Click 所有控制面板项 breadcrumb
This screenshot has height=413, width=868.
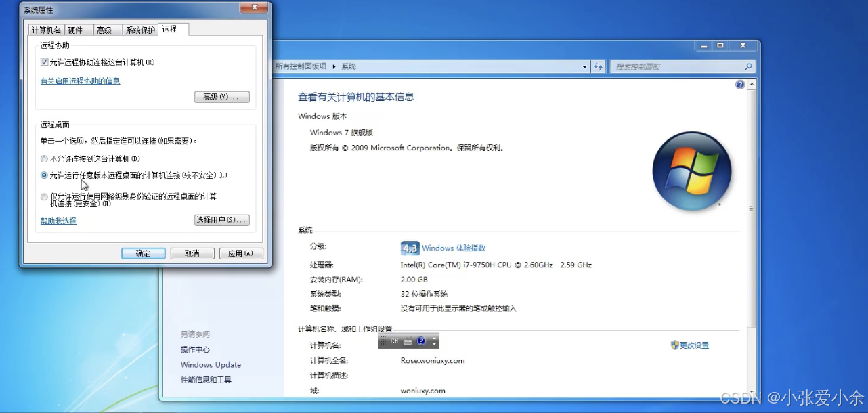[301, 66]
